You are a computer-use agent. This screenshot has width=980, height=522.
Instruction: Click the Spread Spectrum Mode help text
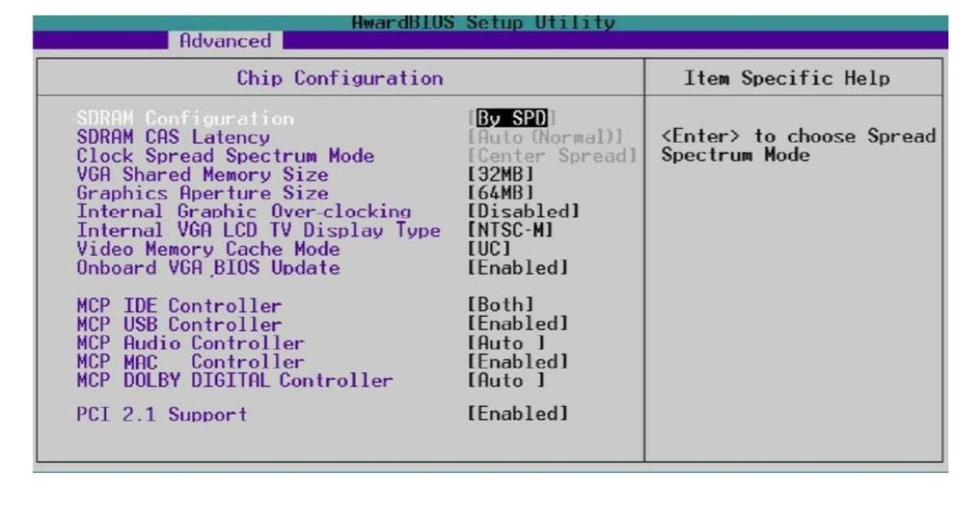click(x=798, y=145)
